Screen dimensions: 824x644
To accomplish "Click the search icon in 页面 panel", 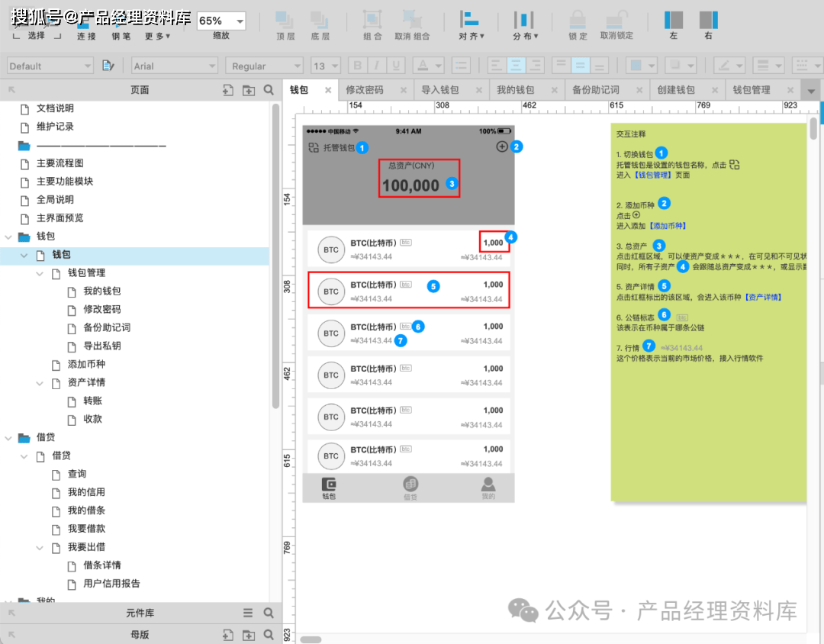I will pyautogui.click(x=269, y=90).
